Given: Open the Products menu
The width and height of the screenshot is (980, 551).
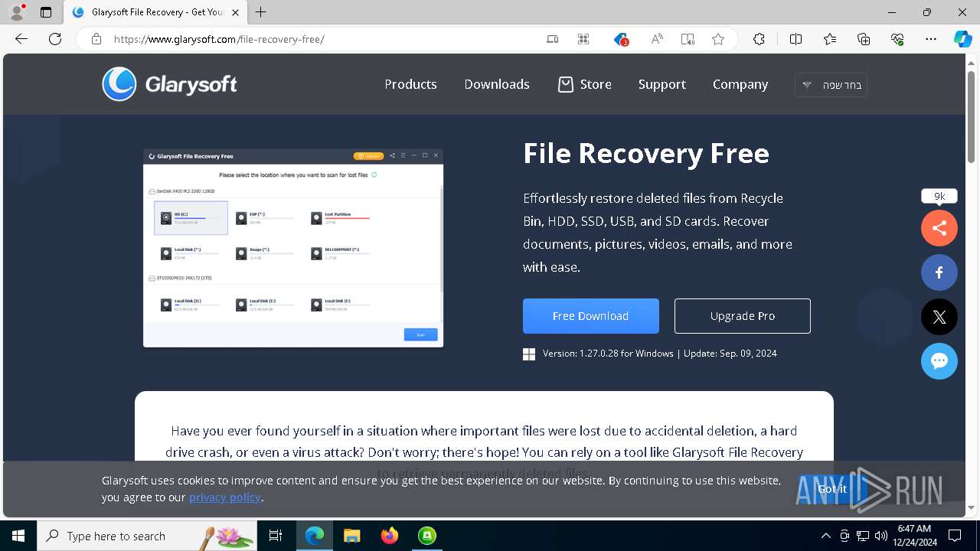Looking at the screenshot, I should pyautogui.click(x=410, y=84).
